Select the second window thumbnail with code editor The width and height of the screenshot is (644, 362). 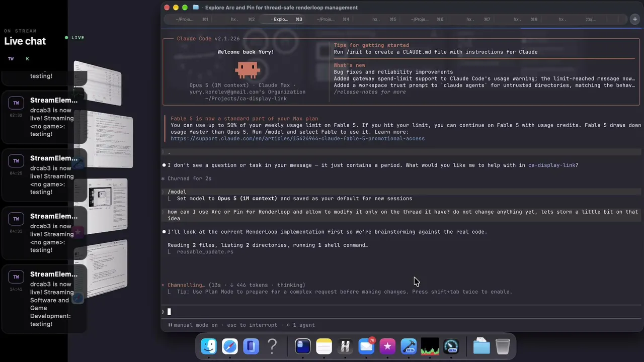[103, 140]
